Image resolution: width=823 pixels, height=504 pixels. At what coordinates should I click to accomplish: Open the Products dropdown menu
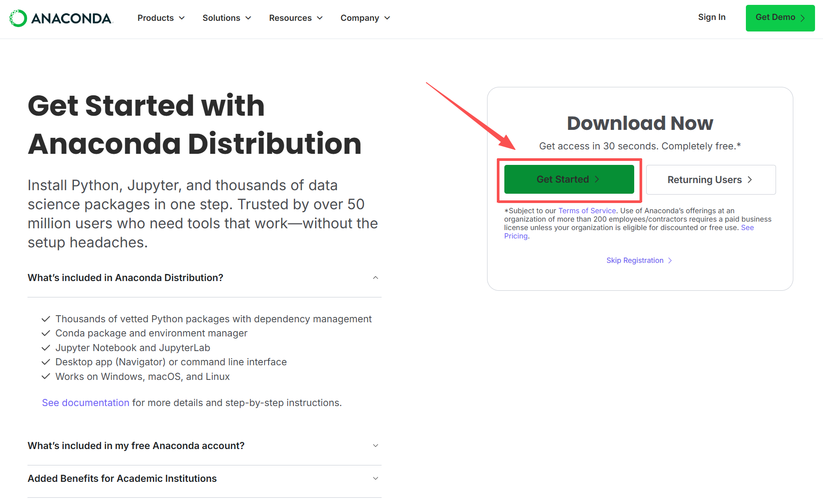point(161,18)
